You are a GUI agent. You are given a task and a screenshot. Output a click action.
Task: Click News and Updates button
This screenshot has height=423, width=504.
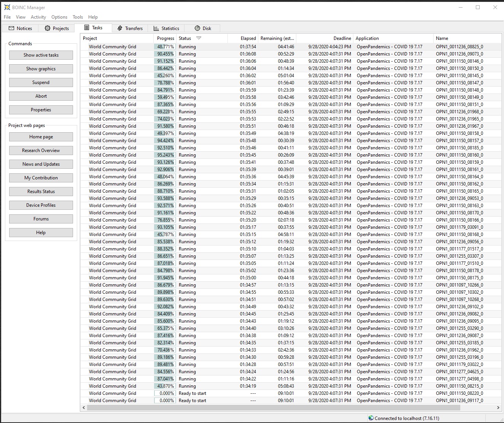coord(41,164)
